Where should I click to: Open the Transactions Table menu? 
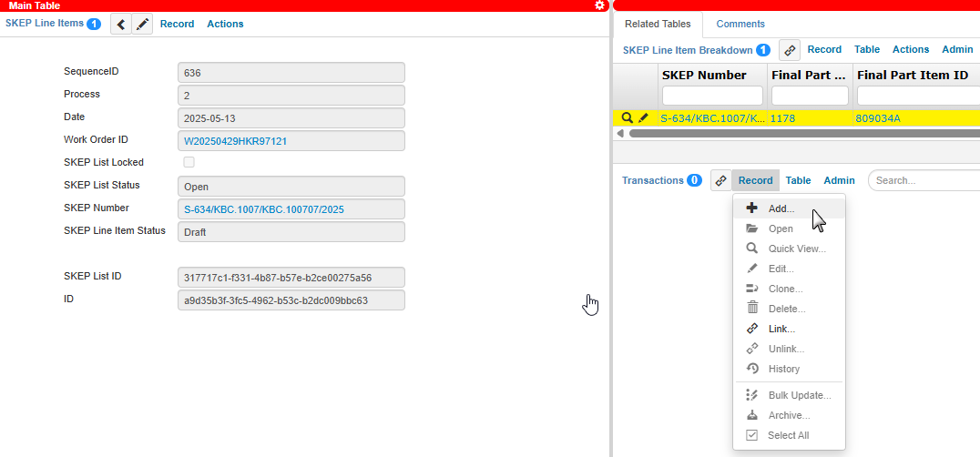[798, 180]
